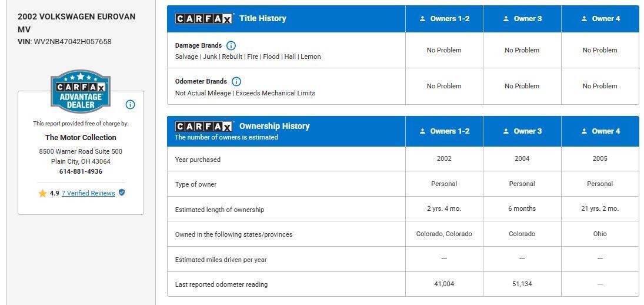Click the Damage Brands info icon
Screen dimensions: 644x305
click(231, 45)
